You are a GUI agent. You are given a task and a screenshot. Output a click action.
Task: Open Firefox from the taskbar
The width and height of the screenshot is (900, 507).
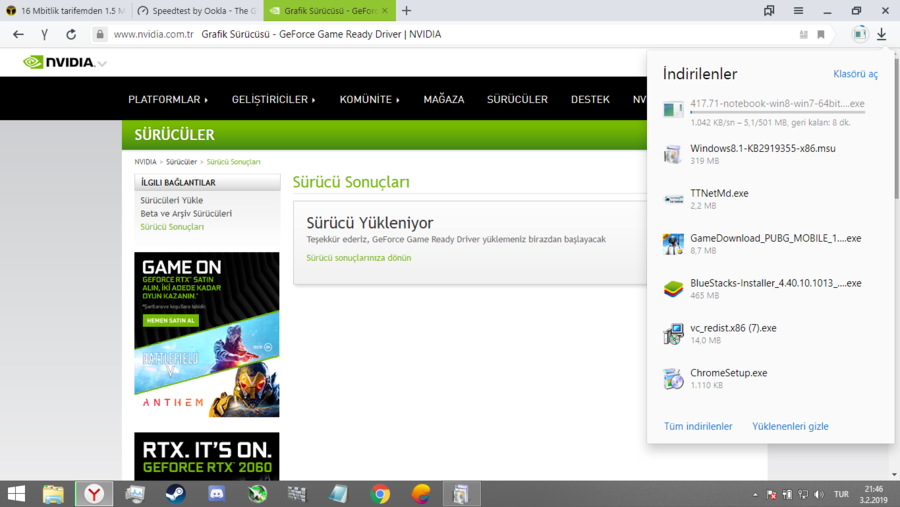421,494
